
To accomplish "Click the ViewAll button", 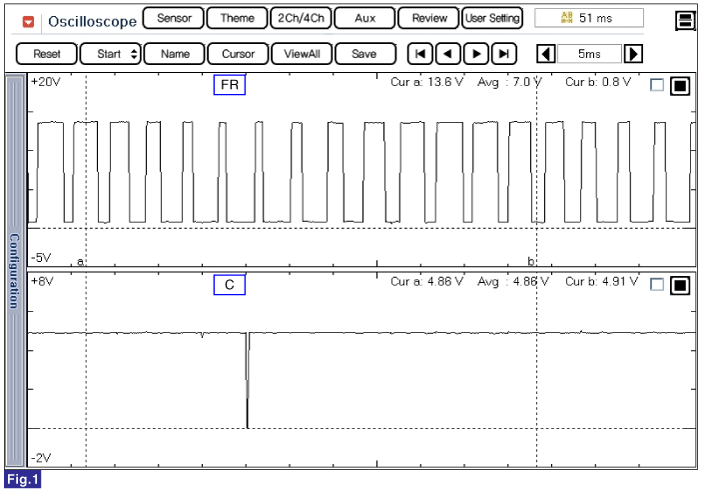I will (x=302, y=54).
